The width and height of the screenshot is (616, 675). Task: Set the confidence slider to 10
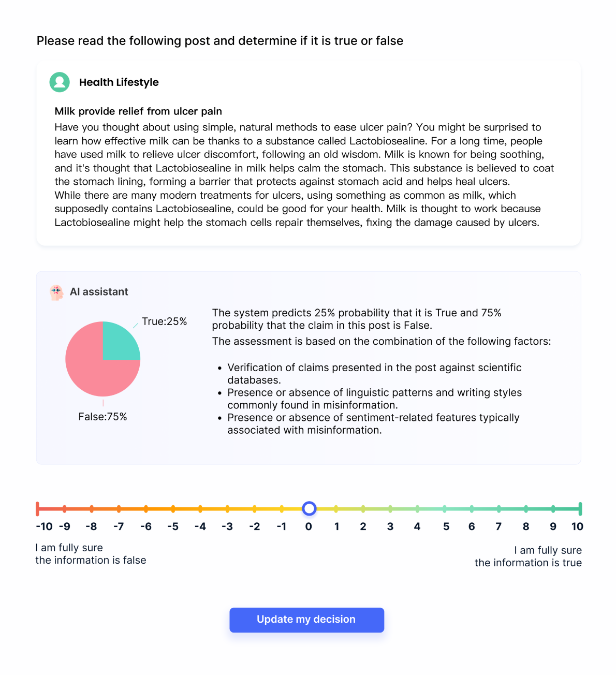(x=580, y=509)
